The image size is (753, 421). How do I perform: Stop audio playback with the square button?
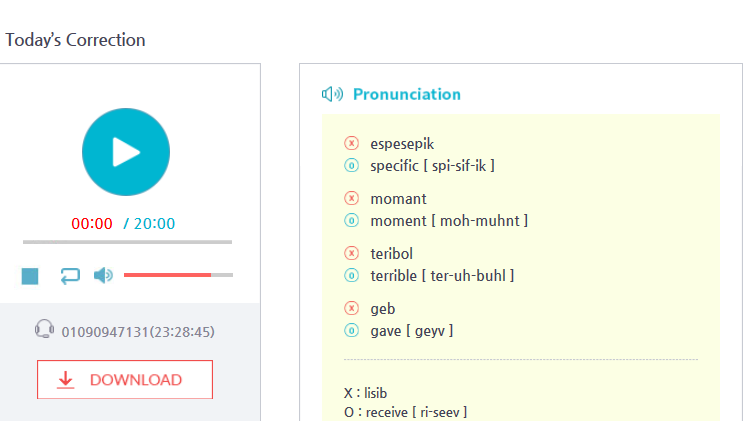click(x=30, y=276)
